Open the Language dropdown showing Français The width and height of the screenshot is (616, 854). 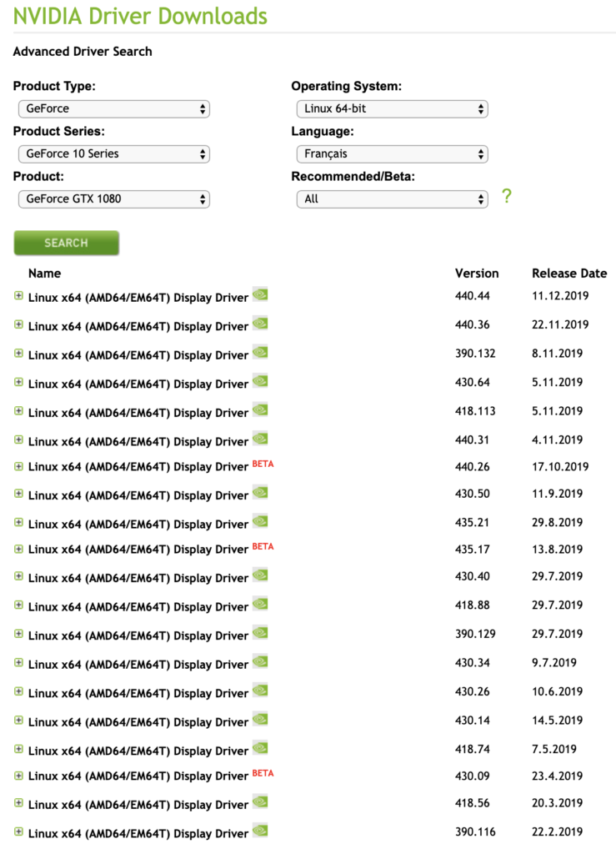pos(393,154)
